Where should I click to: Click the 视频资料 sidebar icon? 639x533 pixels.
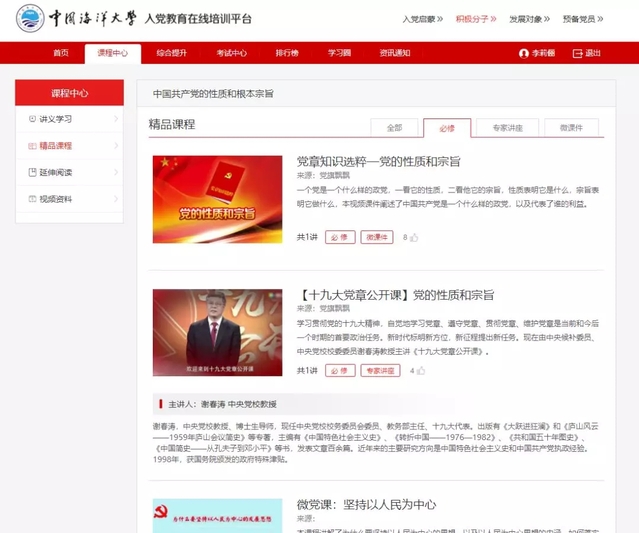click(x=31, y=200)
